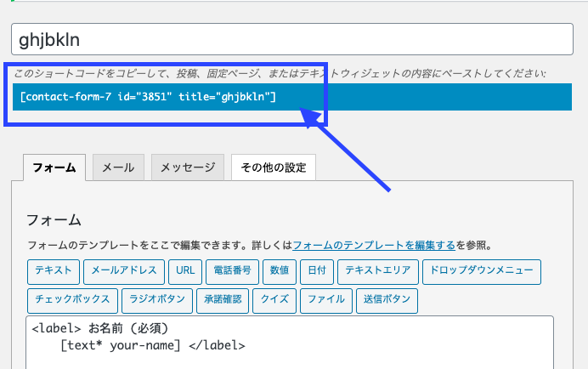
Task: Follow the フォームのテンプレートを編集する link
Action: click(x=374, y=246)
